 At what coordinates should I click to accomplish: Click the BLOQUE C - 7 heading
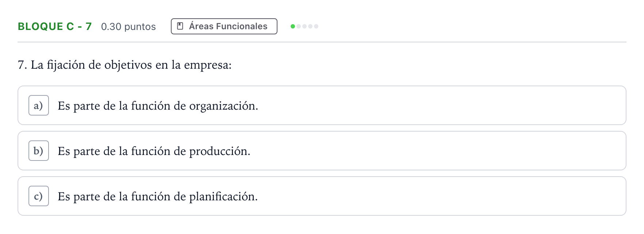pyautogui.click(x=55, y=26)
